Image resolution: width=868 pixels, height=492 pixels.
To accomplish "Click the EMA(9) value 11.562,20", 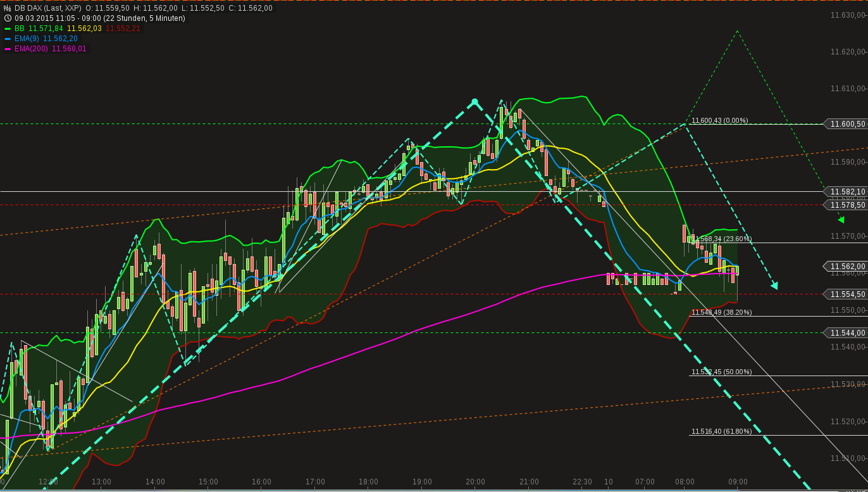I will pyautogui.click(x=60, y=39).
